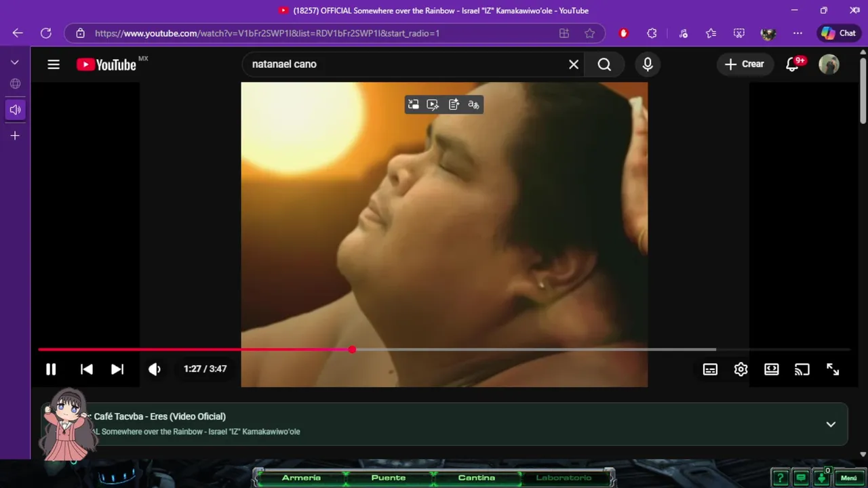Screen dimensions: 868x488
Task: Click the anime character mascot overlay
Action: (68, 426)
